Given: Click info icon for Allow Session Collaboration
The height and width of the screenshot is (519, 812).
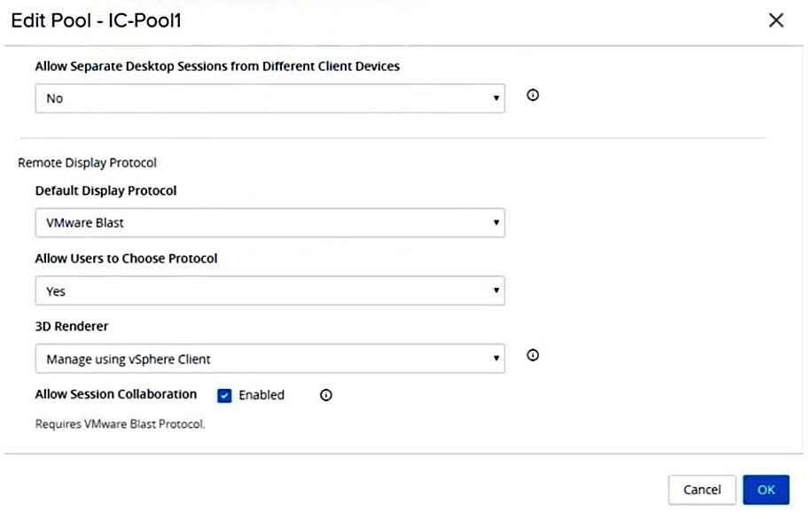Looking at the screenshot, I should pyautogui.click(x=326, y=395).
